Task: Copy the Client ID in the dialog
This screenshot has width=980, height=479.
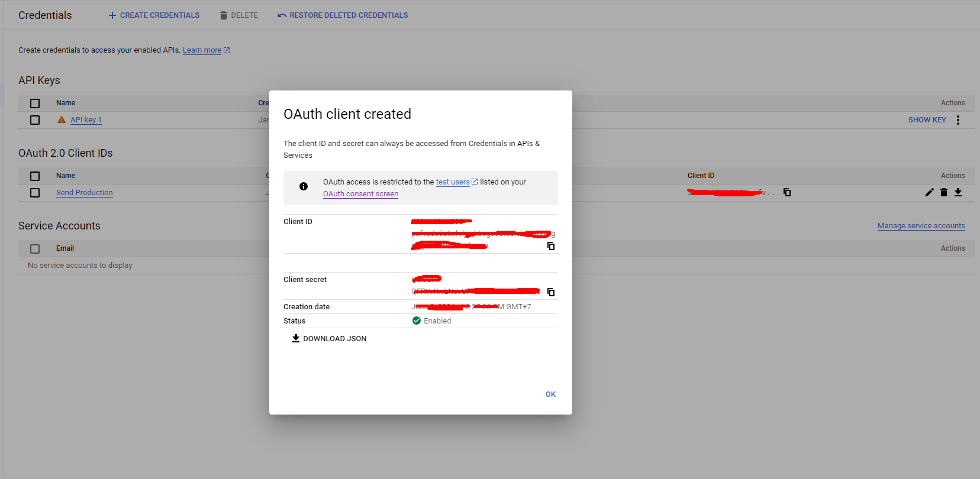Action: pyautogui.click(x=551, y=246)
